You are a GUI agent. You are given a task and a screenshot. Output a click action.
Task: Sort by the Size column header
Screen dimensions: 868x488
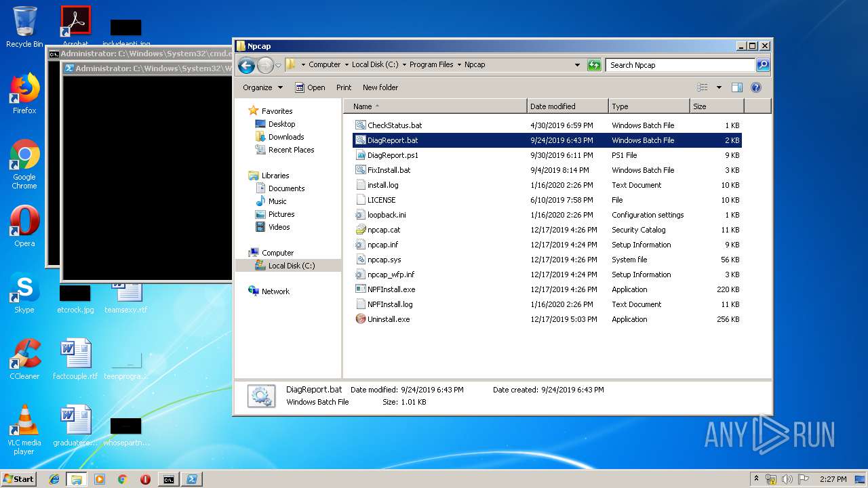point(717,106)
